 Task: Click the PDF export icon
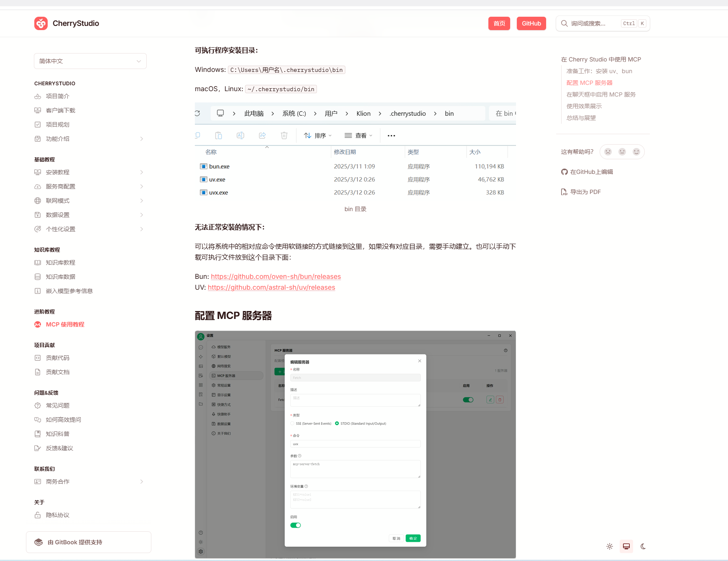[565, 192]
